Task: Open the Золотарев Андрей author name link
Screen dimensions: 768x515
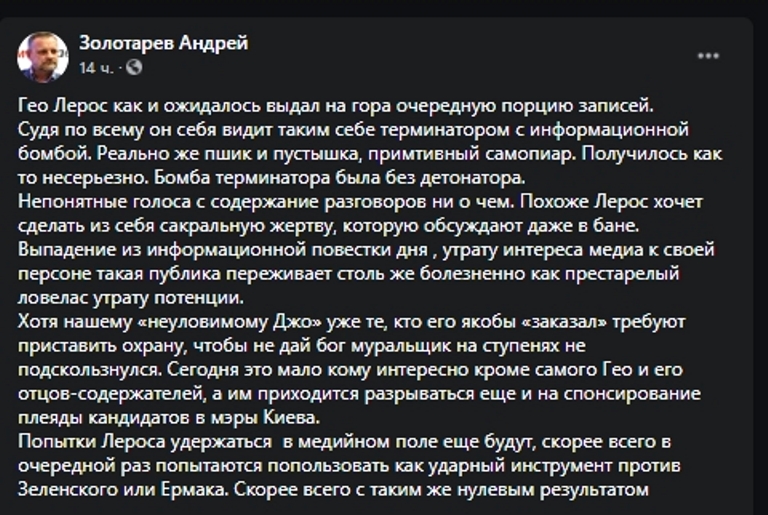Action: click(163, 43)
